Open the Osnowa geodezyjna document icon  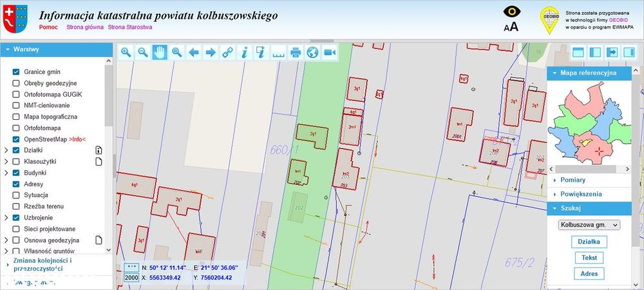tap(99, 240)
